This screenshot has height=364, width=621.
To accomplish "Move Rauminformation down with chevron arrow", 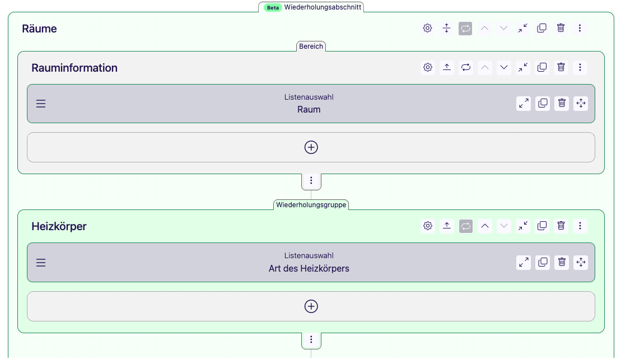I will (504, 67).
